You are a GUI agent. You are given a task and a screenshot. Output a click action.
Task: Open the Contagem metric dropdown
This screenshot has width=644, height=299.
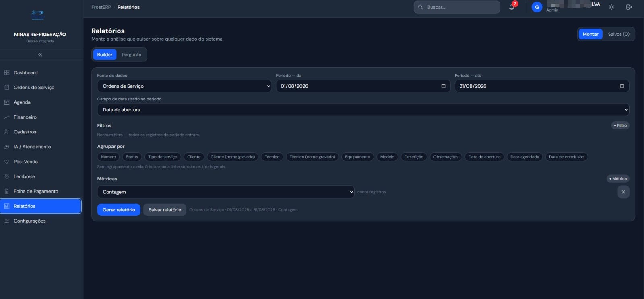click(226, 192)
